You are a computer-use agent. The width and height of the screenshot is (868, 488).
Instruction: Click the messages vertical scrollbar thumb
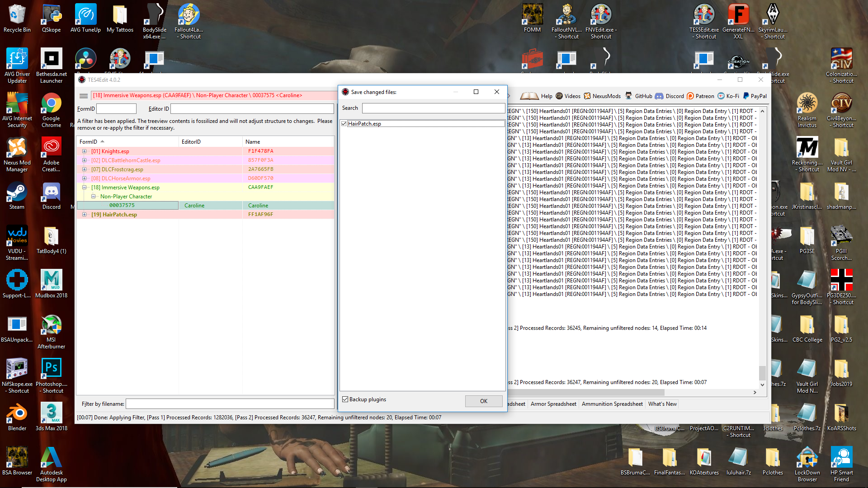coord(762,373)
